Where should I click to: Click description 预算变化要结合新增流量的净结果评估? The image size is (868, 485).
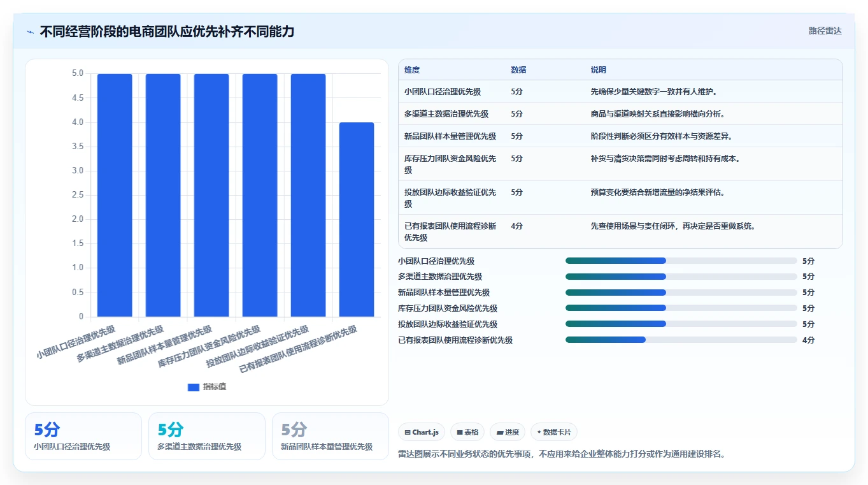coord(658,192)
